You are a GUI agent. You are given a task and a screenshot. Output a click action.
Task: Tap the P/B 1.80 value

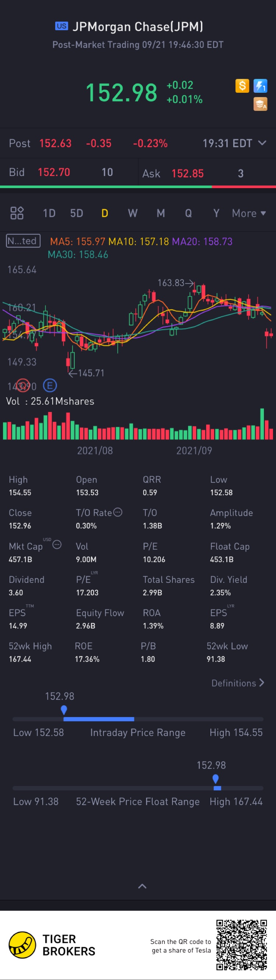coord(148,659)
